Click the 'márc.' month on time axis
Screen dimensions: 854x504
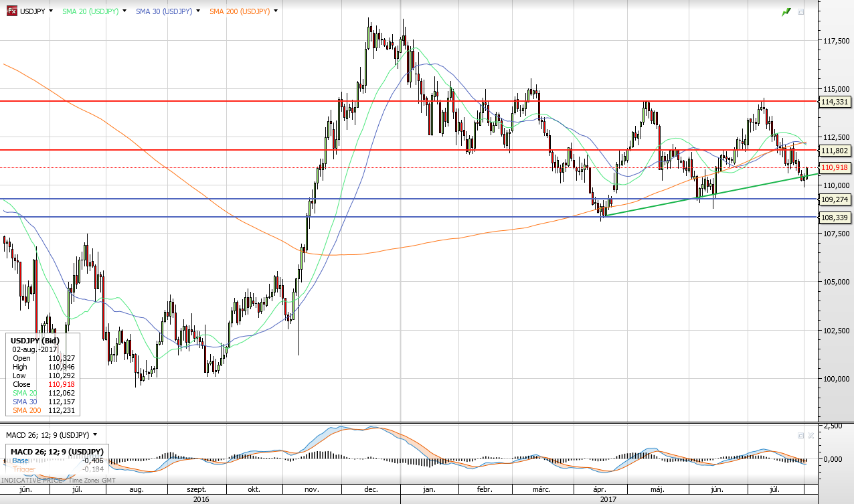541,489
